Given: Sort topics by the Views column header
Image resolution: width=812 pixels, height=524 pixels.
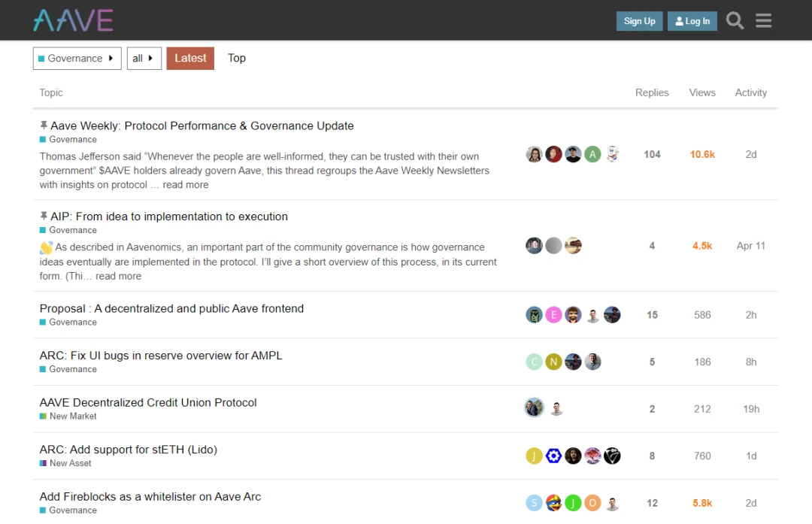Looking at the screenshot, I should pos(702,92).
